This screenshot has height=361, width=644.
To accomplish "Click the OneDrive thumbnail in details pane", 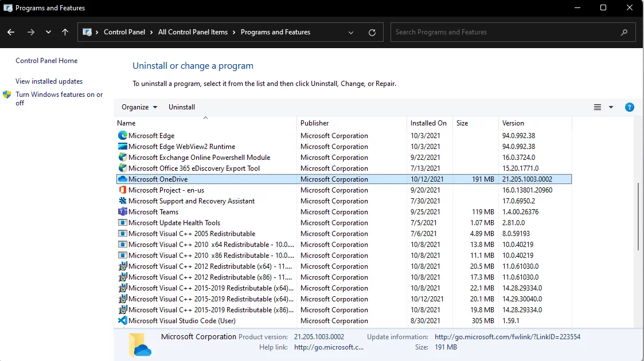I will pyautogui.click(x=140, y=344).
